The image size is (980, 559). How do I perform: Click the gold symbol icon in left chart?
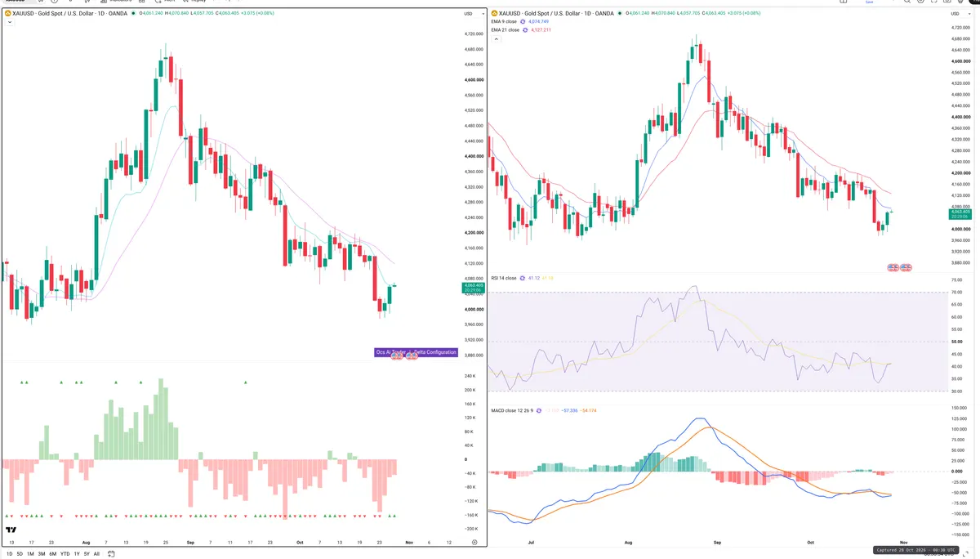(7, 13)
